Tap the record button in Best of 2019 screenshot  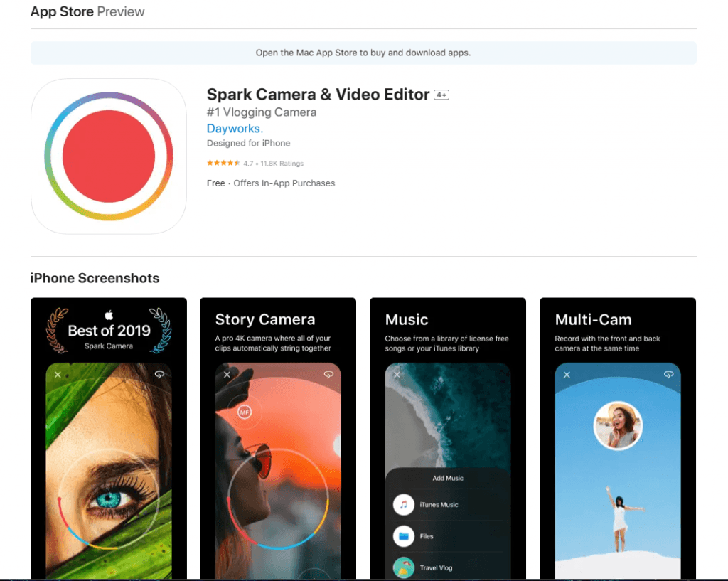point(108,498)
